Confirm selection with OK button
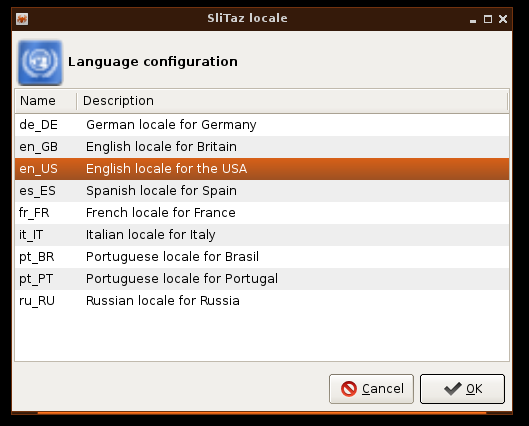529x426 pixels. 462,389
